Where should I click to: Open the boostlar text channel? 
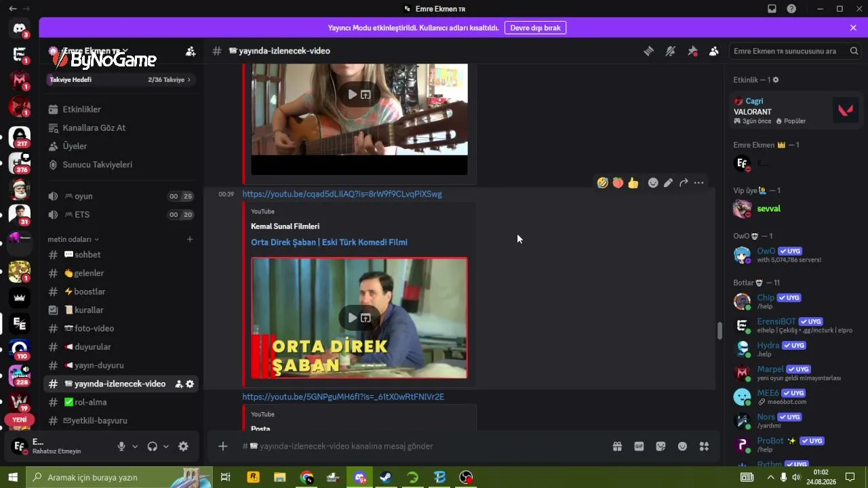pyautogui.click(x=121, y=291)
